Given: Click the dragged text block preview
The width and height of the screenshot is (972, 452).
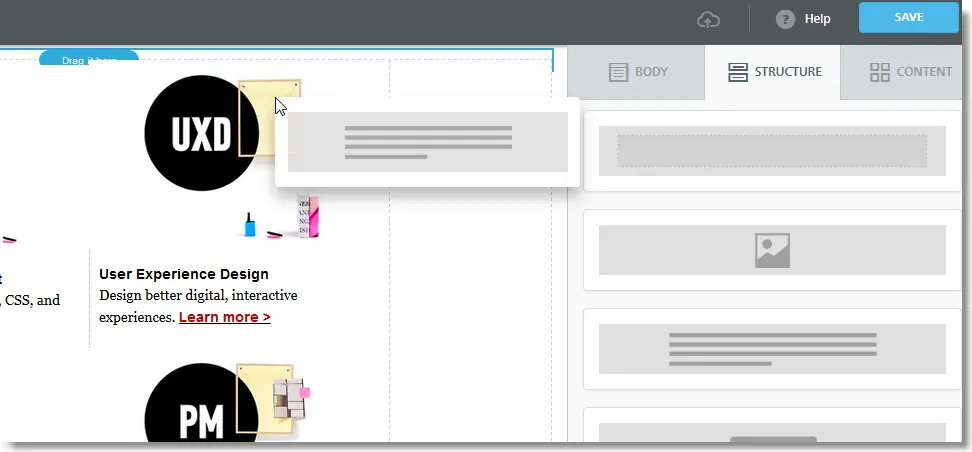Looking at the screenshot, I should 428,142.
